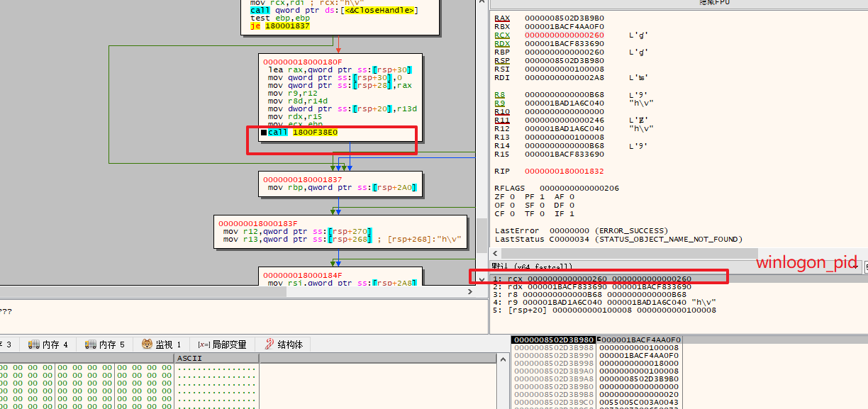
Task: Click the CloseHandle call instruction
Action: tap(333, 10)
